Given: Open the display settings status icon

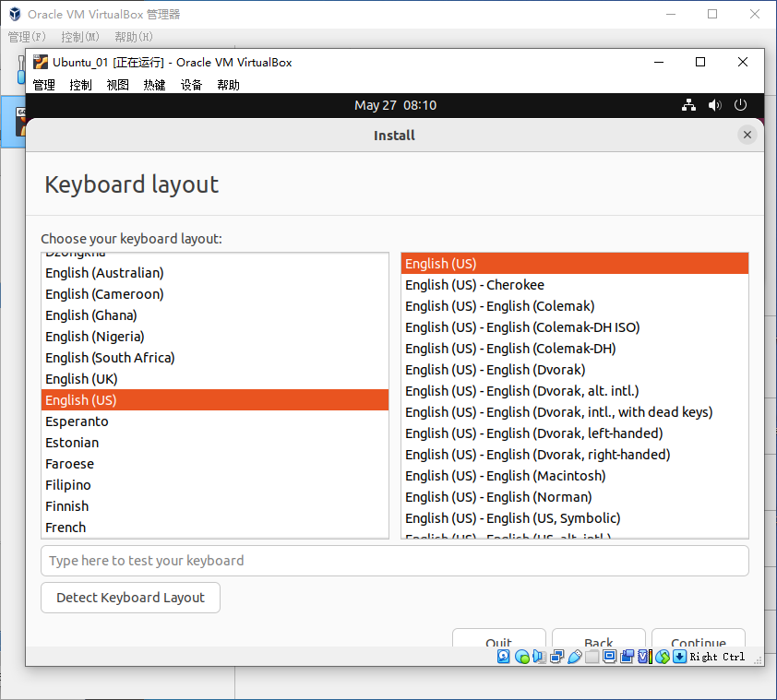Looking at the screenshot, I should (x=609, y=657).
